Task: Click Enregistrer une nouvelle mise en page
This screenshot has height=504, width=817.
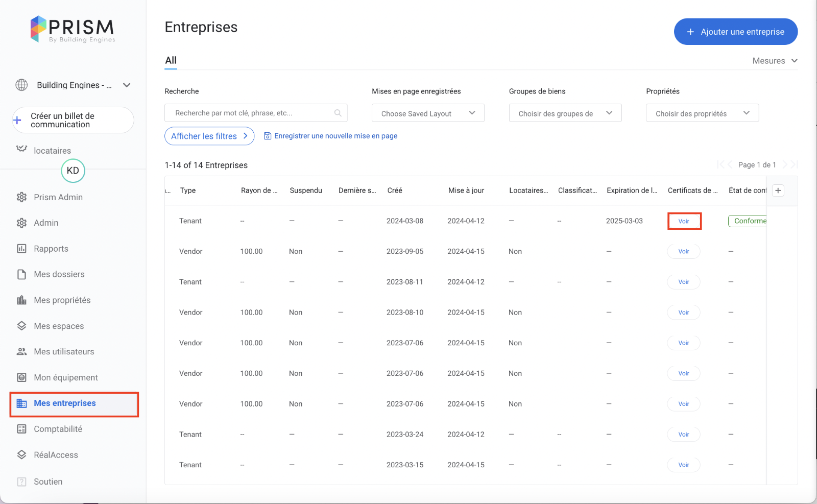Action: pyautogui.click(x=330, y=136)
